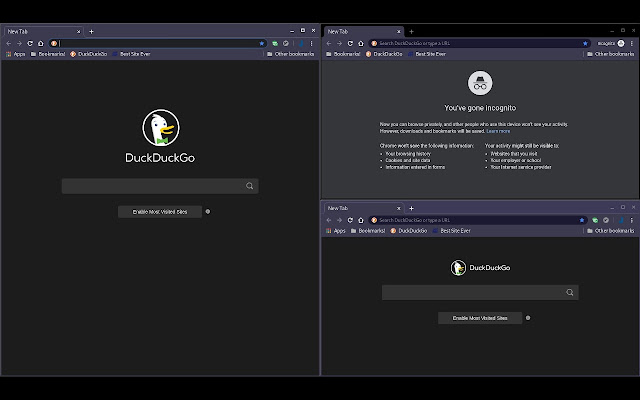Screen dimensions: 640x400
Task: Click info dot beside Enable button, left window
Action: coord(208,211)
